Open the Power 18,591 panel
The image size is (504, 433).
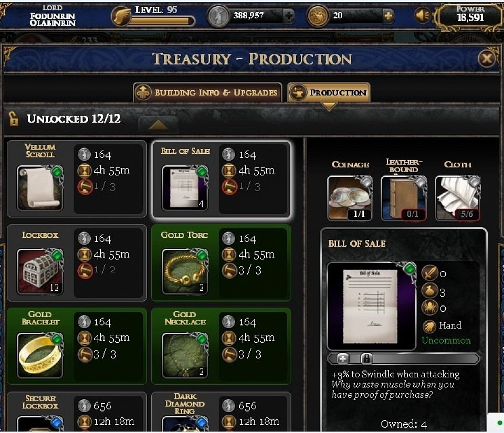[469, 15]
